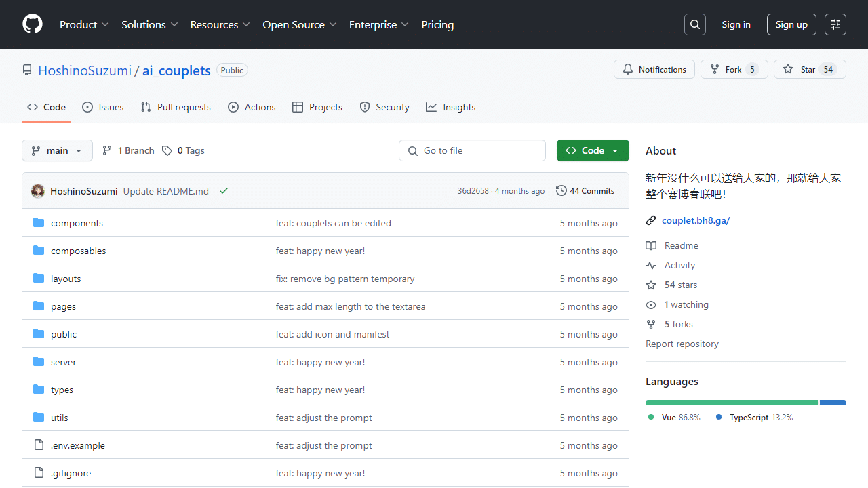Screen dimensions: 868x488
Task: Click the public folder icon
Action: [39, 334]
